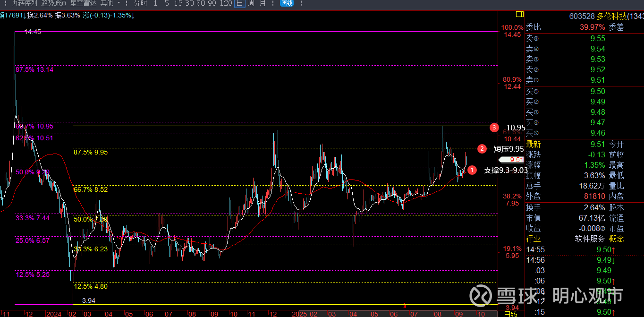
Task: Toggle the 画线 drawing tools button
Action: (x=287, y=3)
